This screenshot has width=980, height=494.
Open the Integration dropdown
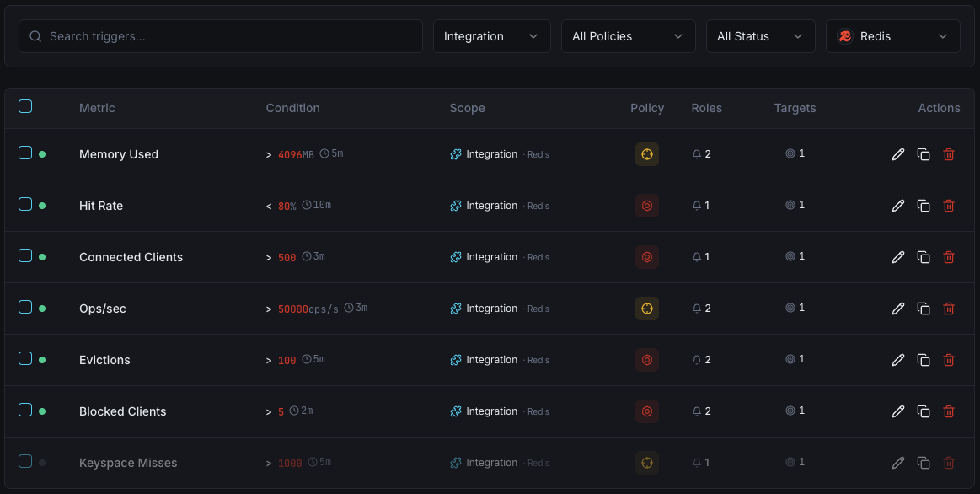[x=491, y=36]
